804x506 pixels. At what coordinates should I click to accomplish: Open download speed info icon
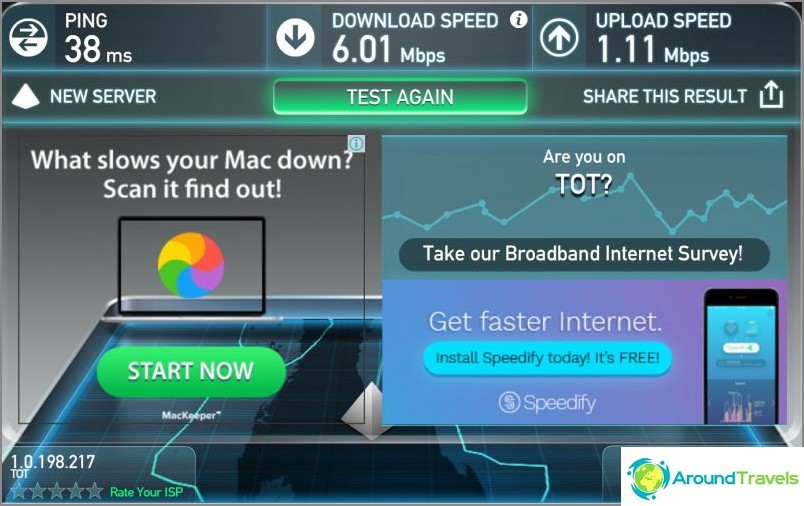(518, 19)
